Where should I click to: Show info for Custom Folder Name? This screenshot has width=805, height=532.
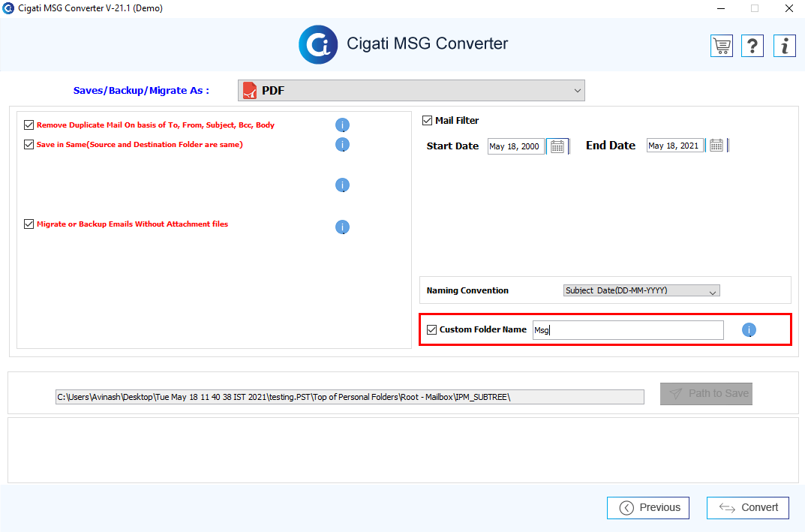tap(749, 329)
